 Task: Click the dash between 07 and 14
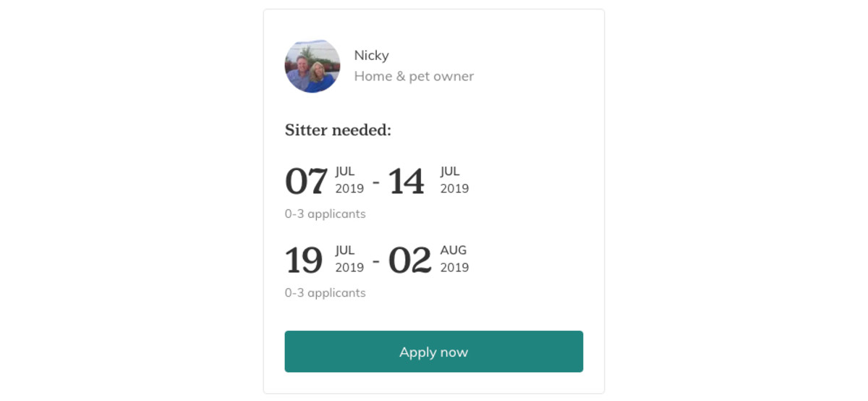point(376,182)
